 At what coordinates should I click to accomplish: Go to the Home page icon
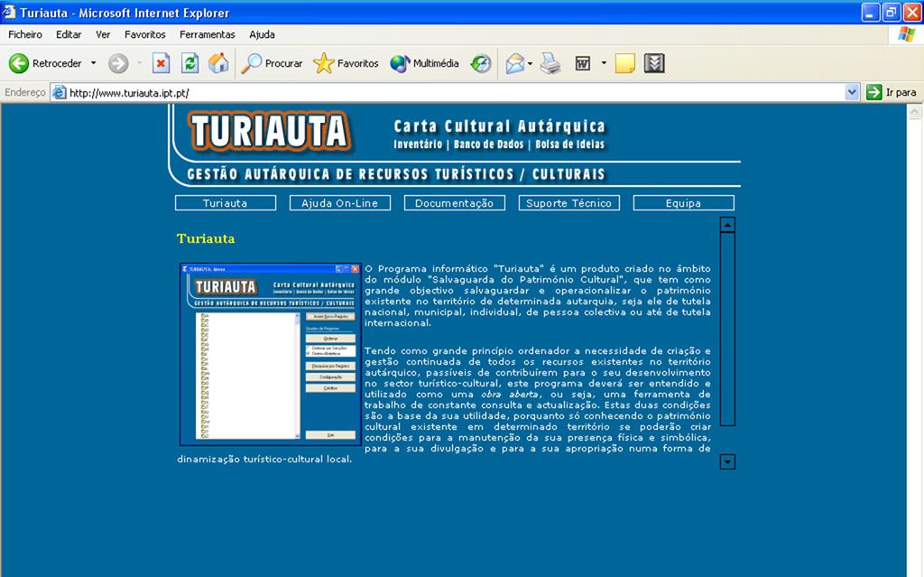[218, 63]
